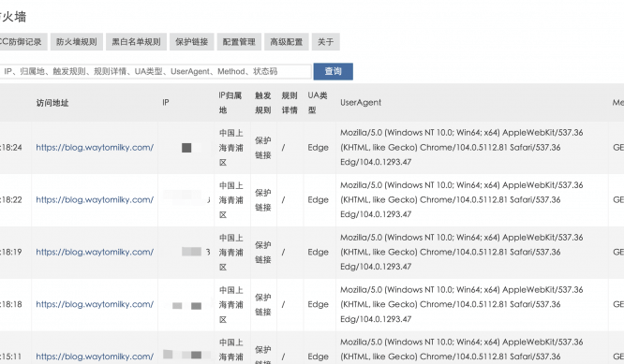Click the UserAgent column header
Viewport: 624px width, 364px height.
coord(361,103)
